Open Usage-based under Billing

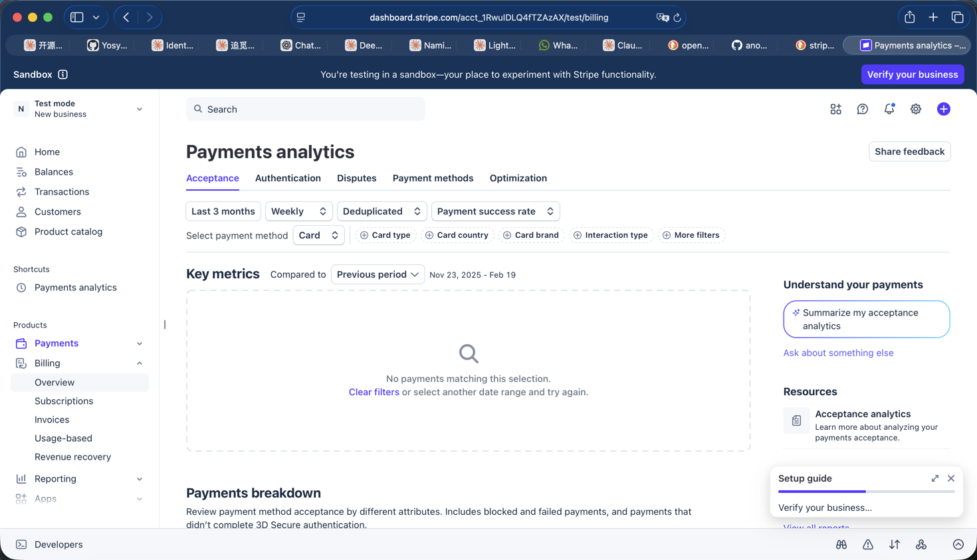(x=63, y=438)
